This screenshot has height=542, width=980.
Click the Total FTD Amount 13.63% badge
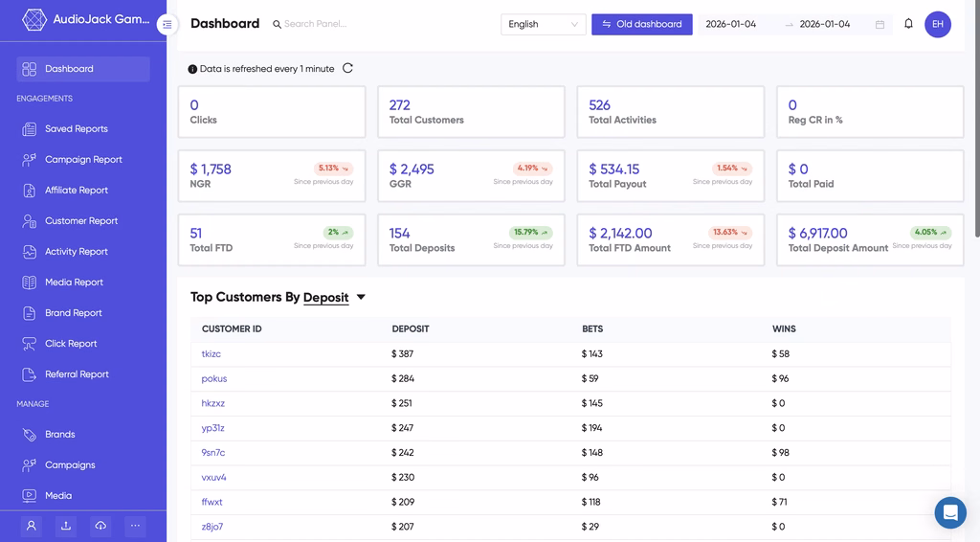[730, 232]
